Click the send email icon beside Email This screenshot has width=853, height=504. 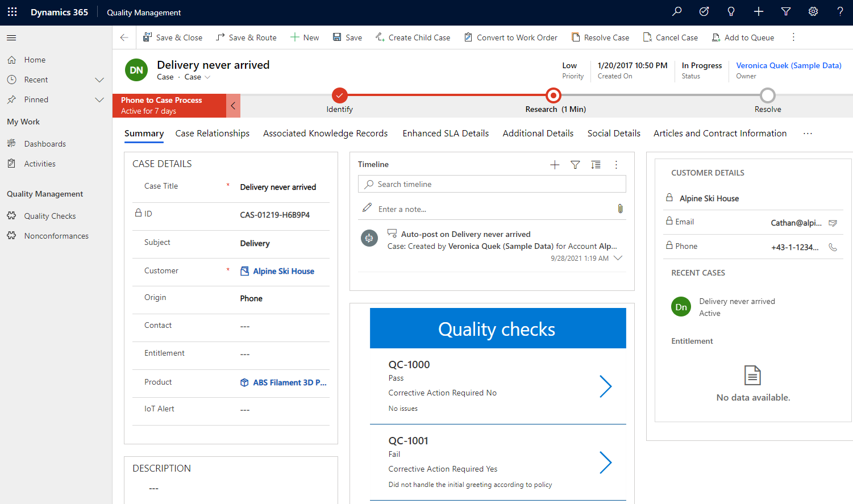pyautogui.click(x=833, y=223)
